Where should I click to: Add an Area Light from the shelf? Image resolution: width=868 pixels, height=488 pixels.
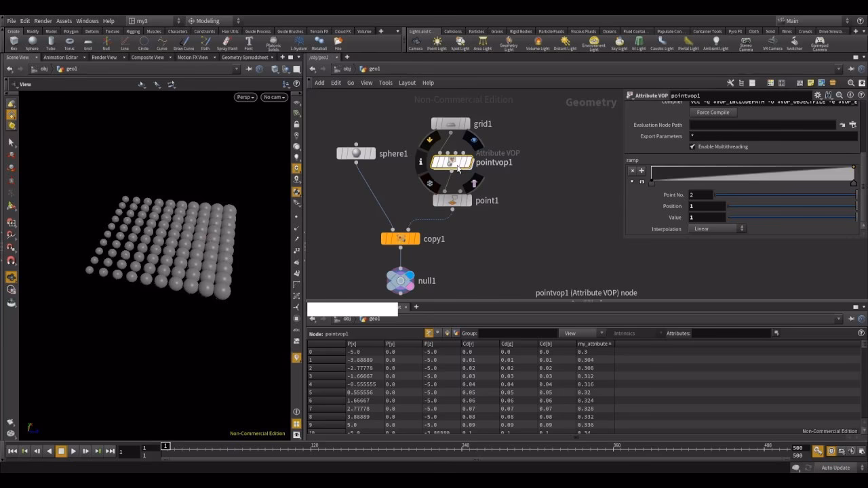click(482, 43)
